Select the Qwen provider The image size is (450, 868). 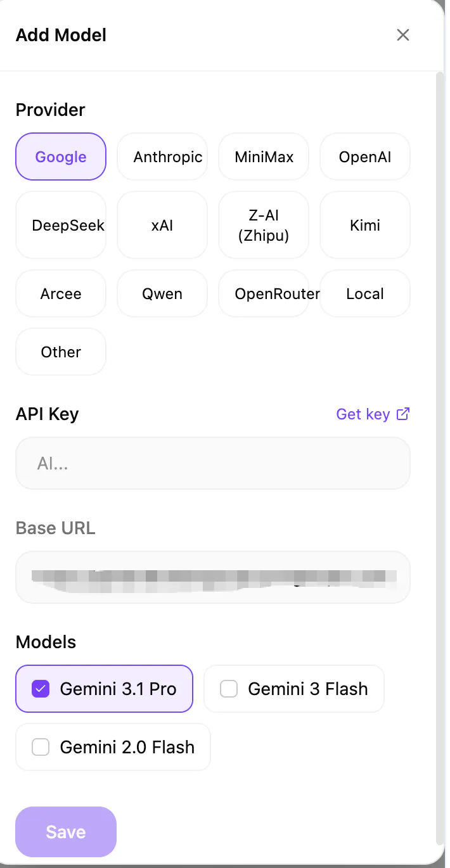point(162,293)
